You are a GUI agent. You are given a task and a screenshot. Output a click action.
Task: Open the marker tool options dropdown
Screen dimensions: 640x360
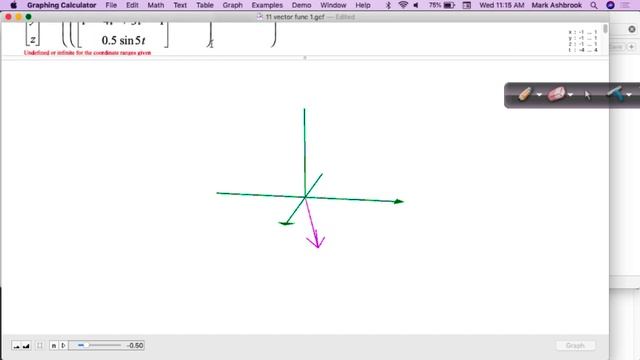tap(629, 95)
